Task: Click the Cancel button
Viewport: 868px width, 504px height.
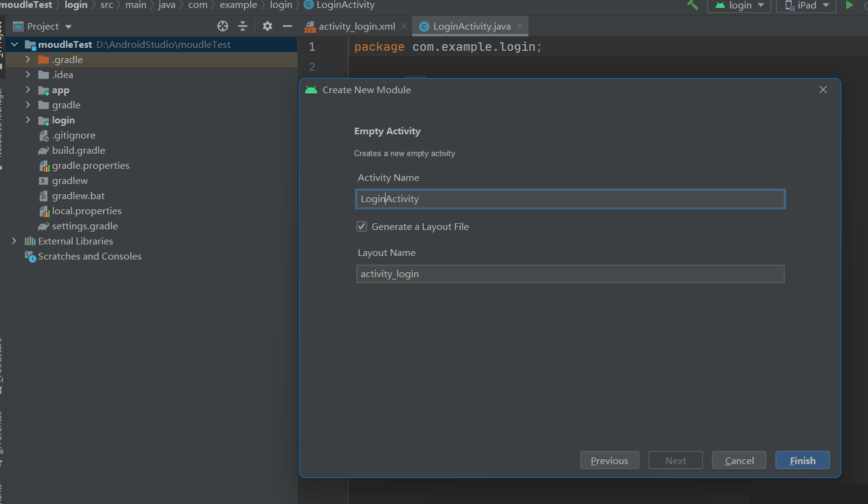Action: (739, 460)
